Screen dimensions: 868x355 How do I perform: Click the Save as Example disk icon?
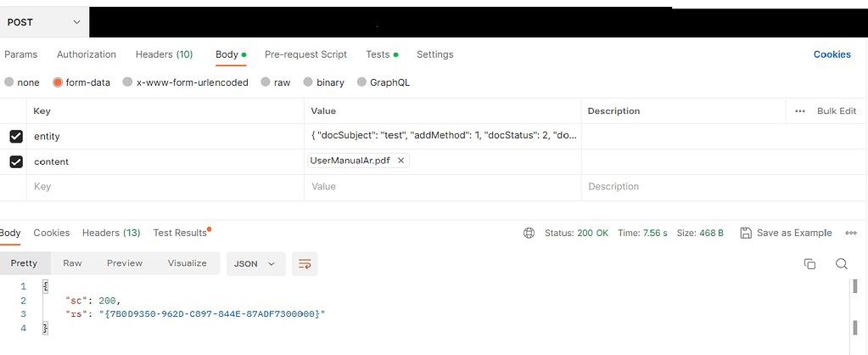point(746,233)
